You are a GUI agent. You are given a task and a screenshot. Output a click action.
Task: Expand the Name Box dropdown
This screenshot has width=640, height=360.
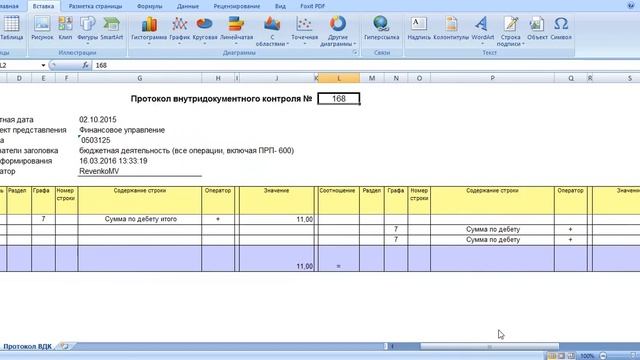(x=43, y=65)
